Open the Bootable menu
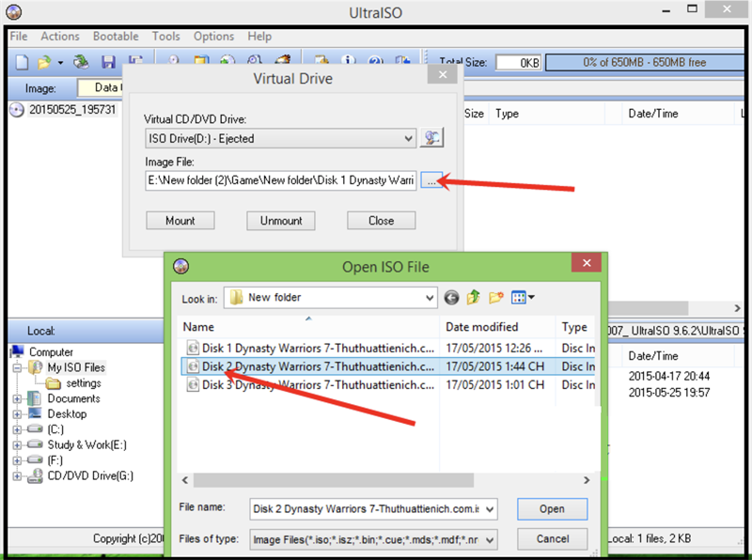This screenshot has width=752, height=560. coord(115,37)
